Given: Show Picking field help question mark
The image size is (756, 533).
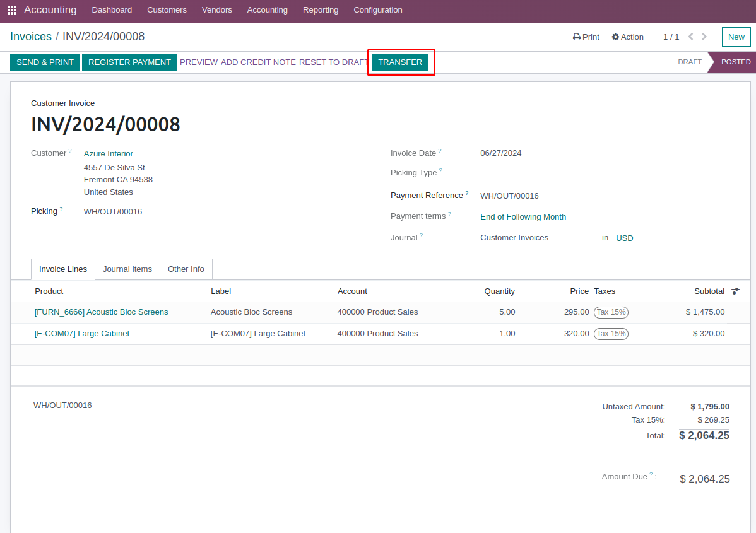Looking at the screenshot, I should (61, 209).
